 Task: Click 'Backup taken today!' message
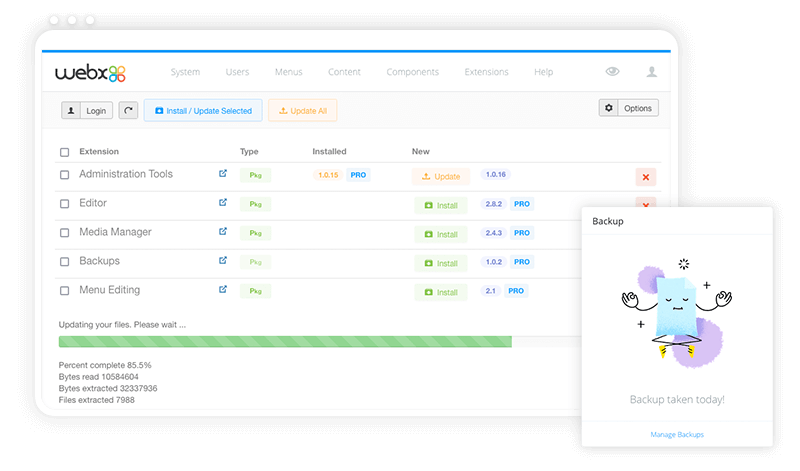coord(677,400)
